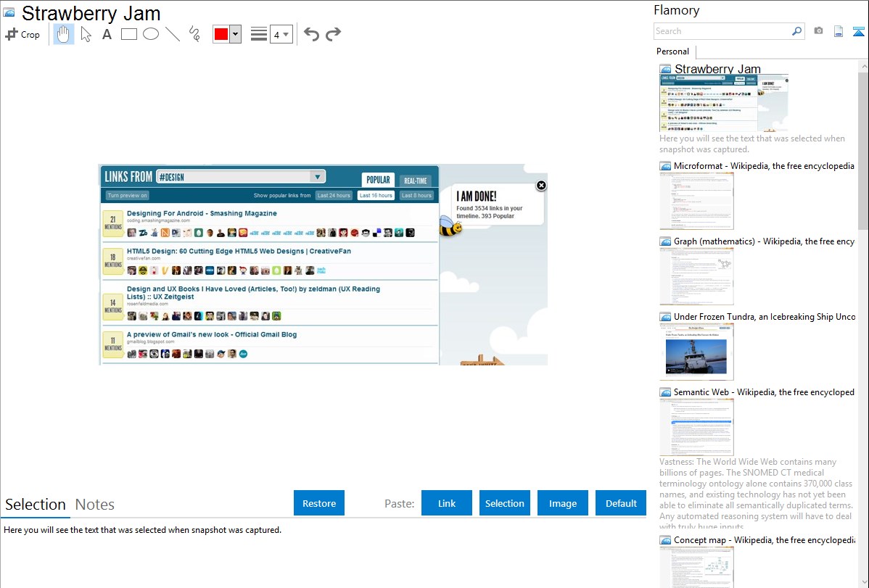Click the red color swatch

tap(221, 34)
